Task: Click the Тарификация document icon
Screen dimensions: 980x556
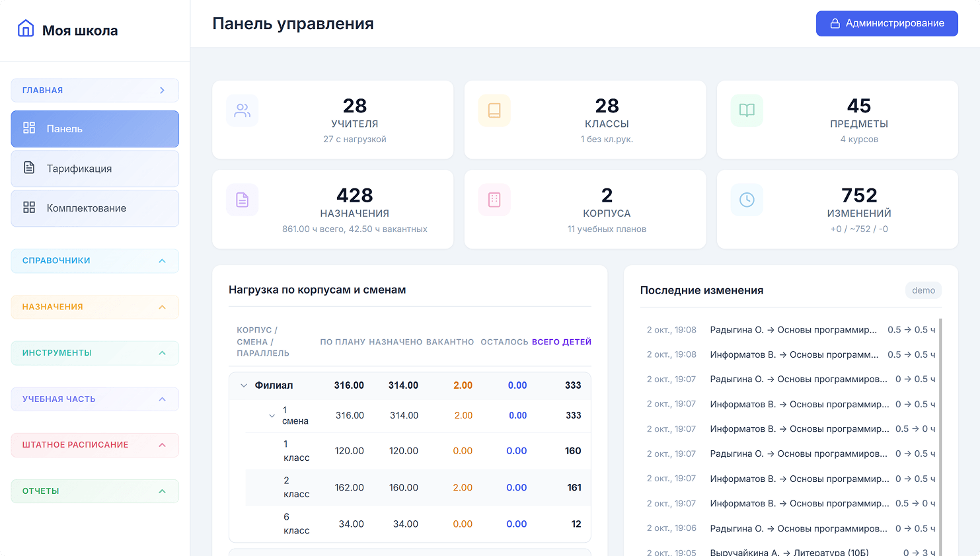Action: click(x=29, y=168)
